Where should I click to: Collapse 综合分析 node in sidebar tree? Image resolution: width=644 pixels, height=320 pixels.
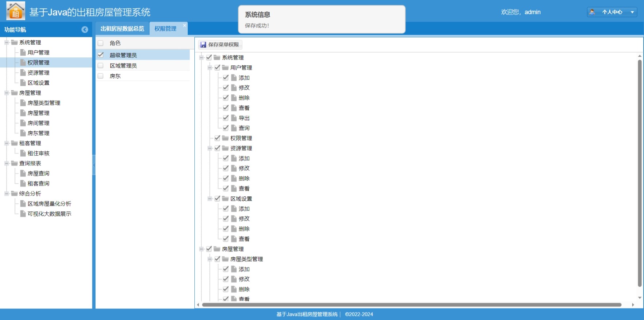[x=7, y=193]
